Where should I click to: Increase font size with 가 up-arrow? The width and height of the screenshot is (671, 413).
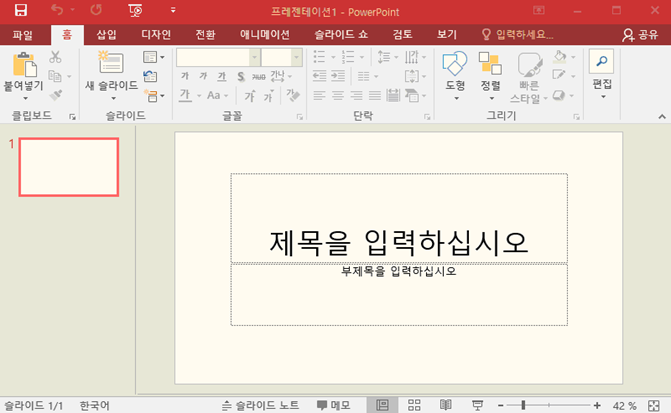click(x=249, y=95)
